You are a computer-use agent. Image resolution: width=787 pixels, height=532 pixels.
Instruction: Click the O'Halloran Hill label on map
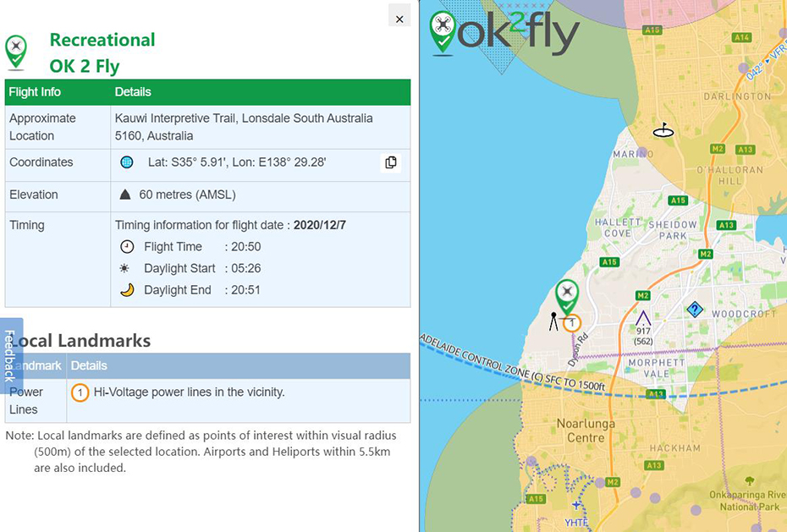point(729,175)
